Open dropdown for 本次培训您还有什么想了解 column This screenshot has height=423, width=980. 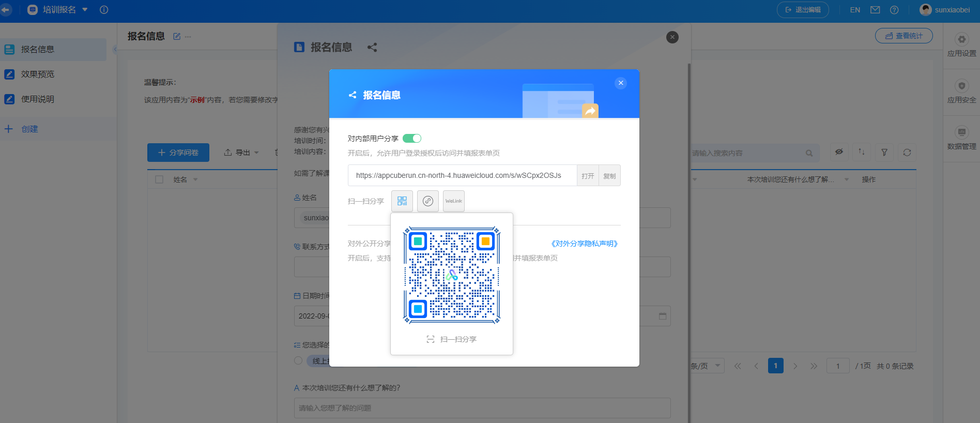(x=847, y=179)
